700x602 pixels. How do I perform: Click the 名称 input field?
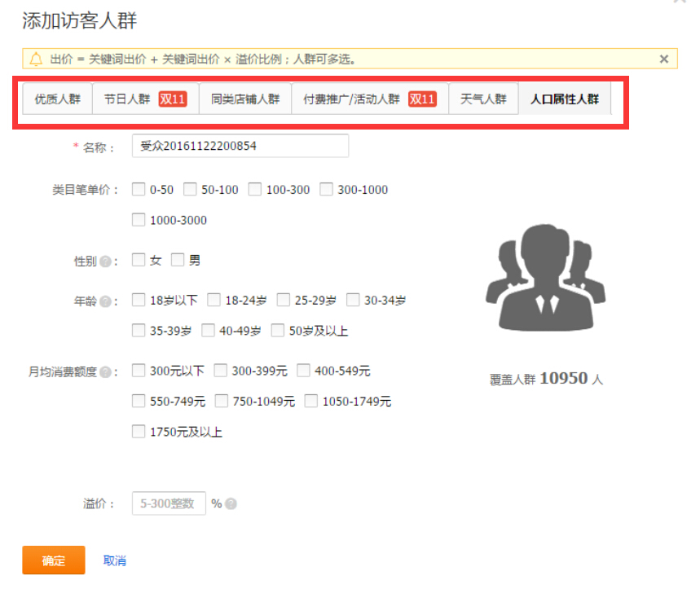coord(240,146)
